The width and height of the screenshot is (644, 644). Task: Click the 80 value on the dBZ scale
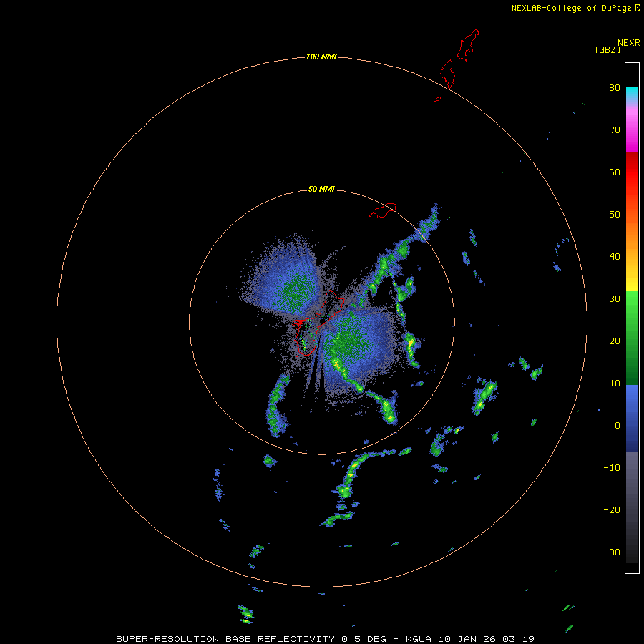pyautogui.click(x=615, y=88)
